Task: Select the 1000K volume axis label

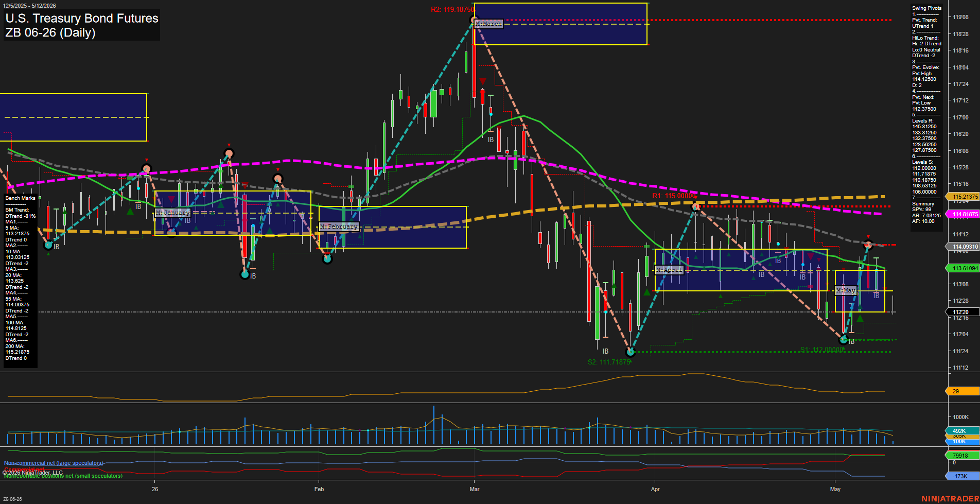Action: [960, 417]
